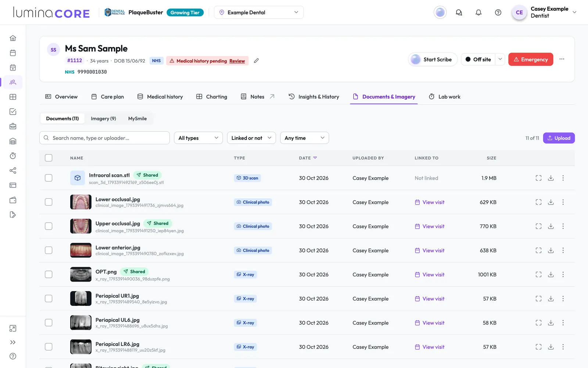Select the Intraoral scan.stl checkbox
Screen dimensions: 588x368
[49, 178]
